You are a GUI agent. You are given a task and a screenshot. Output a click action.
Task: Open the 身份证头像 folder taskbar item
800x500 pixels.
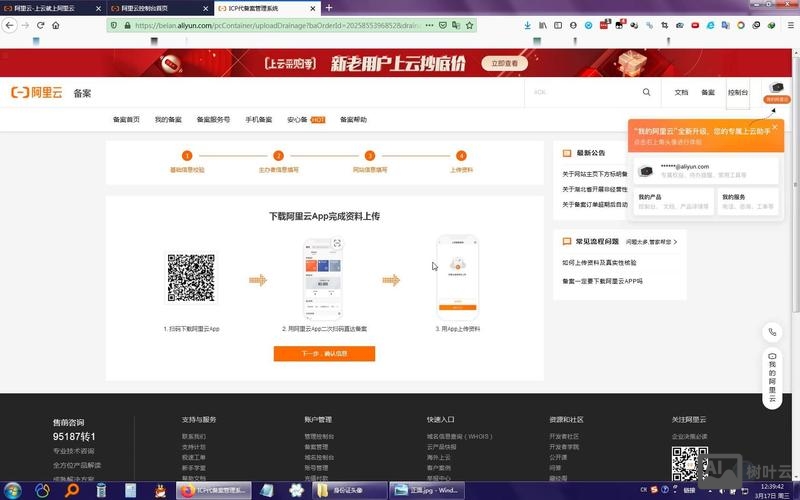(x=349, y=490)
